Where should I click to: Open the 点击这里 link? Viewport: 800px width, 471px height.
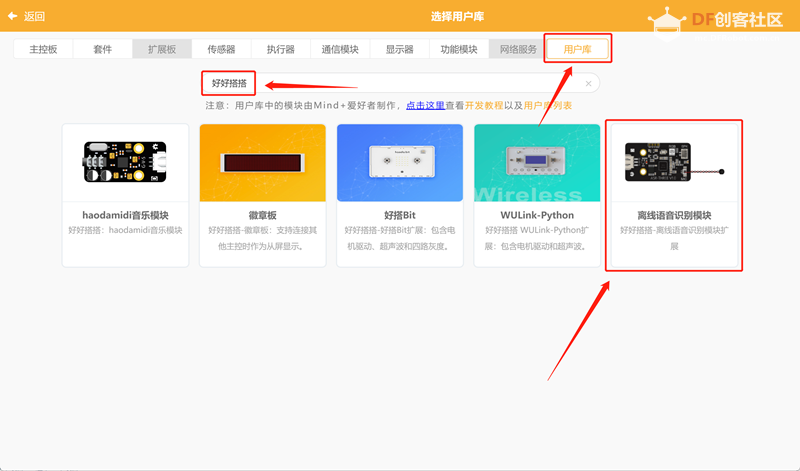pos(426,106)
